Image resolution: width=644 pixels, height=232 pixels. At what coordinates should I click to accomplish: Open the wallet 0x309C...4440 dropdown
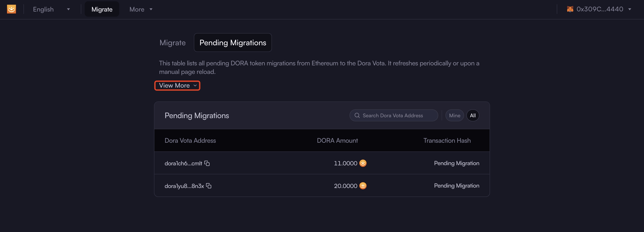point(599,9)
